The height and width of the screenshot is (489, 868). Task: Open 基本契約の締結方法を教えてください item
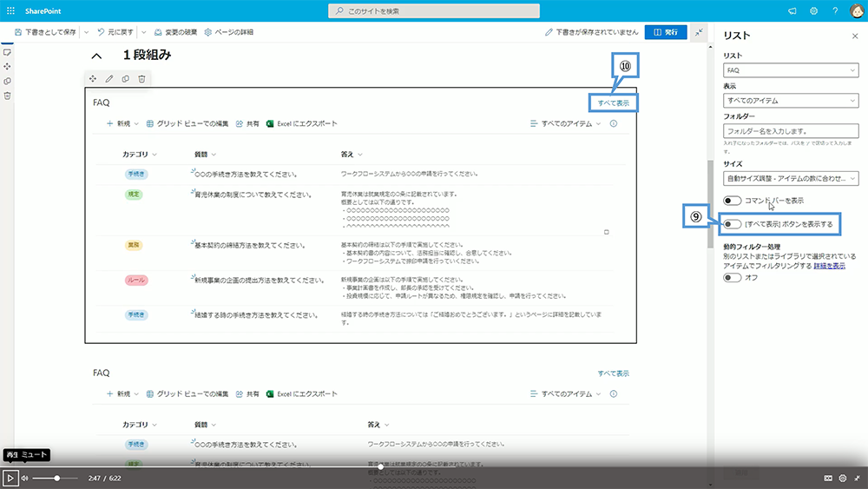250,245
